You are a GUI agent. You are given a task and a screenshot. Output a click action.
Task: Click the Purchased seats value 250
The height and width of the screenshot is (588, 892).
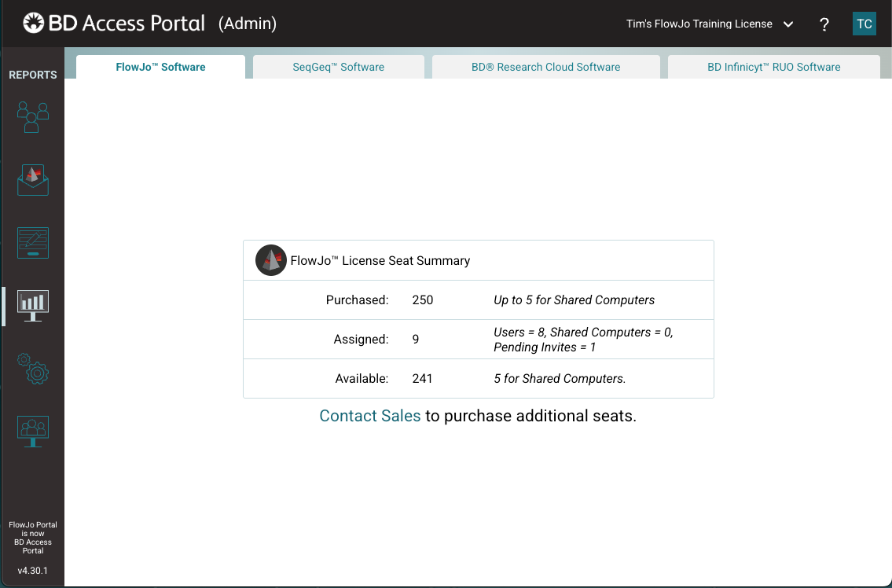pos(422,300)
